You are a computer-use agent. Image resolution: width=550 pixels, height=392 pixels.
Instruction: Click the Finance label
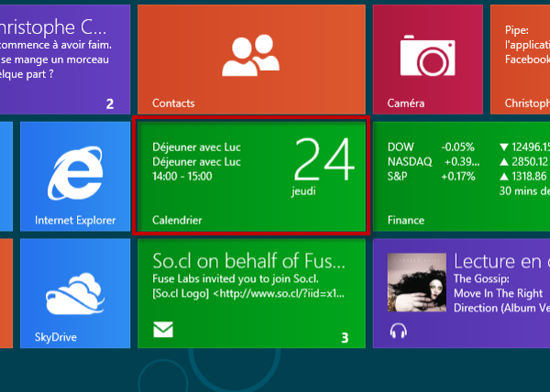click(406, 220)
